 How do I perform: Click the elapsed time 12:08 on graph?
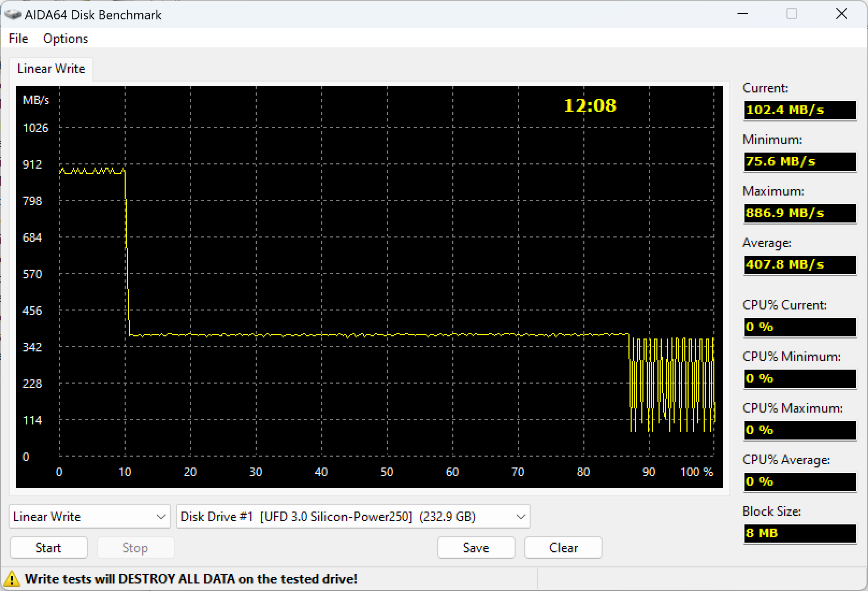tap(590, 105)
